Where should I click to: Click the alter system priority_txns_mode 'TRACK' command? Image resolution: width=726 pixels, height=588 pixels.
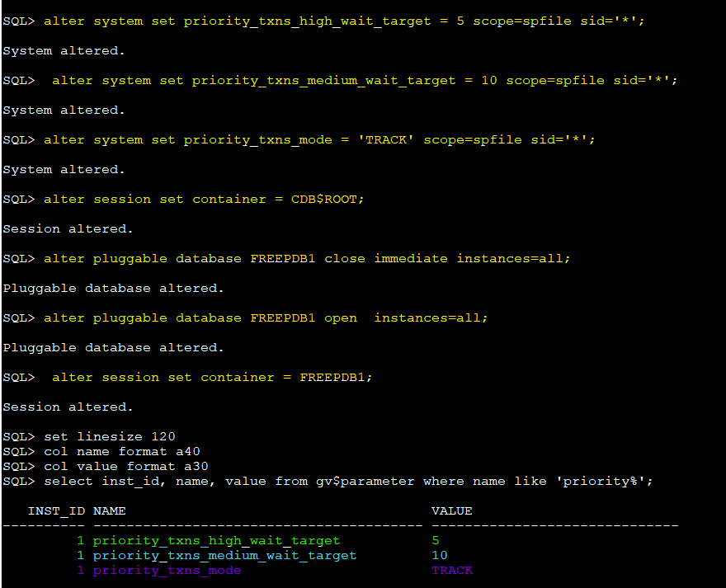click(x=319, y=139)
